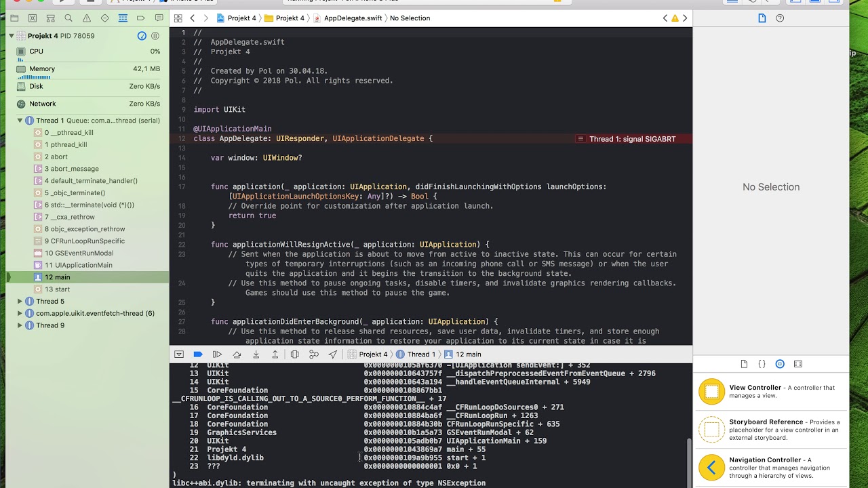Select Storyboard Reference in the object library
Viewport: 868px width, 488px height.
[771, 430]
